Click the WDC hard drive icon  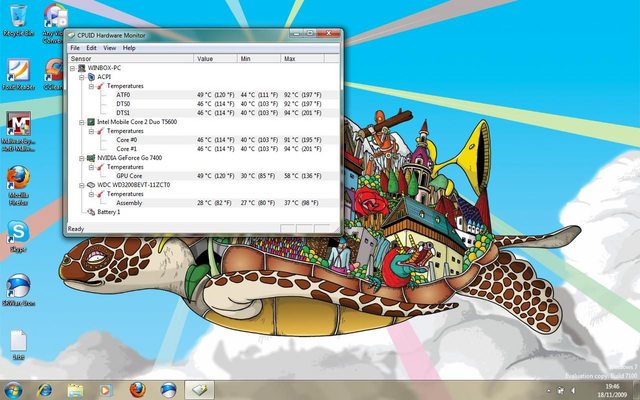(x=91, y=185)
